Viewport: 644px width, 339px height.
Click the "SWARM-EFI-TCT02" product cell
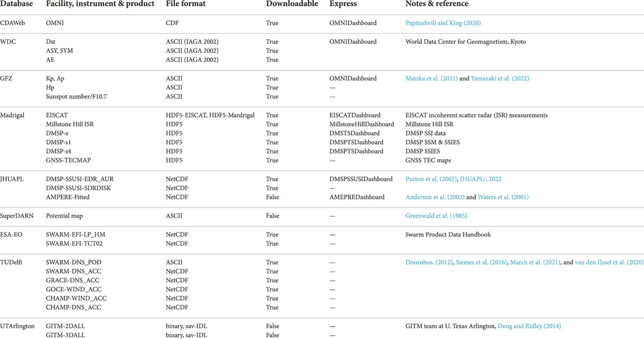[x=74, y=244]
